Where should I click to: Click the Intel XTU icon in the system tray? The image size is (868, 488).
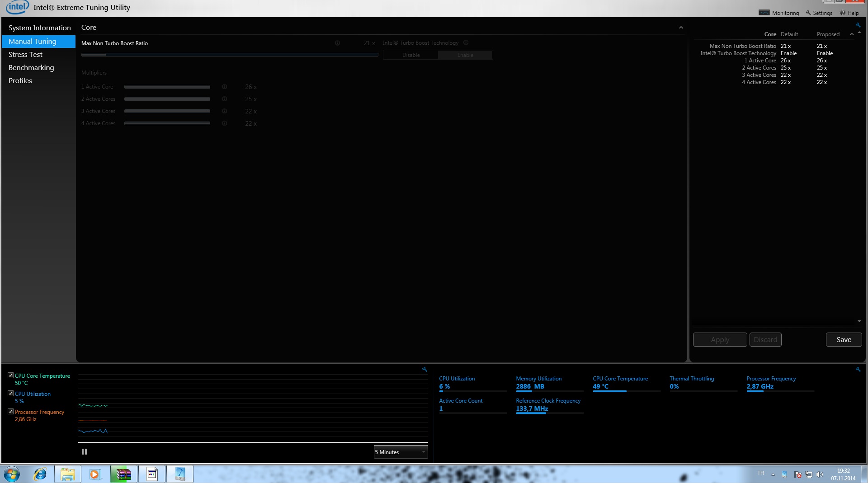pyautogui.click(x=784, y=474)
